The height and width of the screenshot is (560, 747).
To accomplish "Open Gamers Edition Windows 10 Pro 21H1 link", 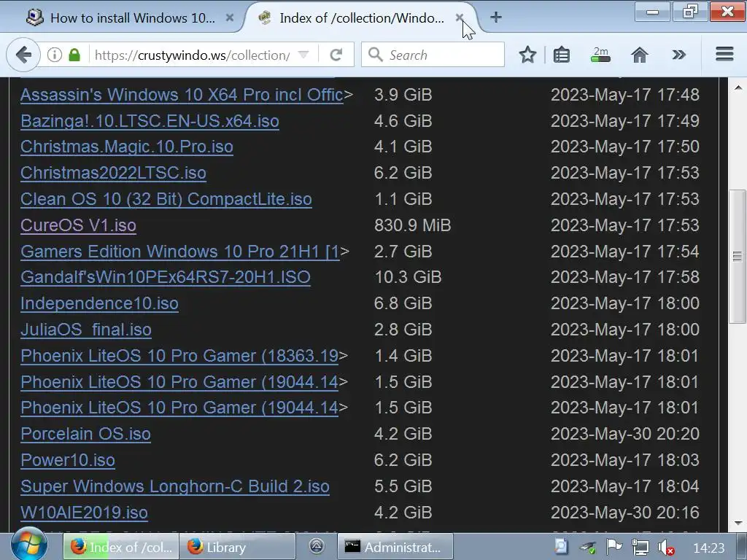I will pos(180,252).
